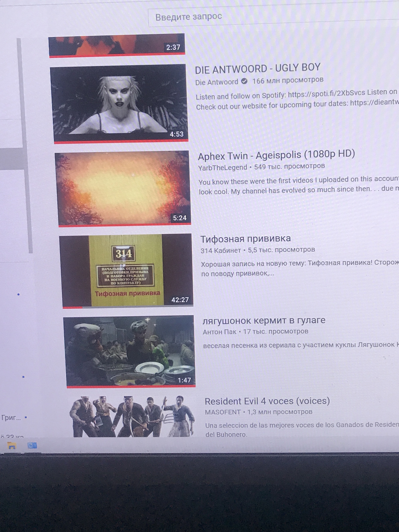
Task: Click description "You know these were the first videos"
Action: (x=299, y=185)
